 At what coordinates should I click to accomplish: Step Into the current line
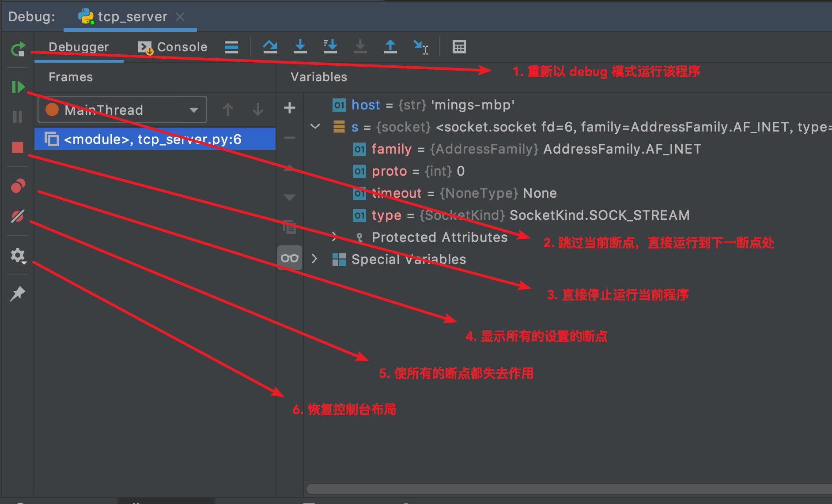pos(300,46)
